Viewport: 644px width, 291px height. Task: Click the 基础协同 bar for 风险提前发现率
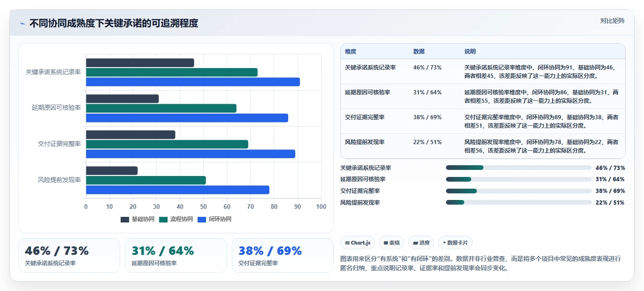point(112,171)
